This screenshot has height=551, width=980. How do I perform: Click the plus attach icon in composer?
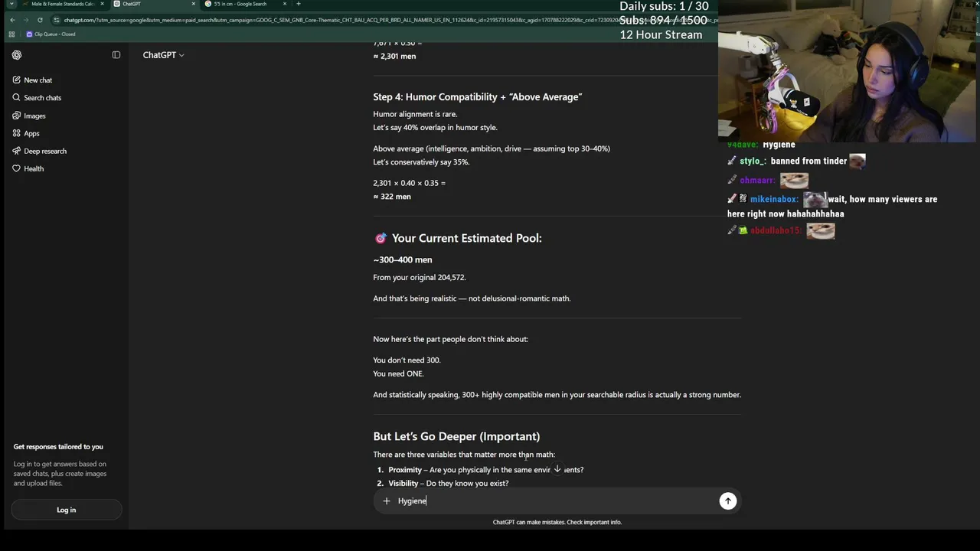[387, 500]
